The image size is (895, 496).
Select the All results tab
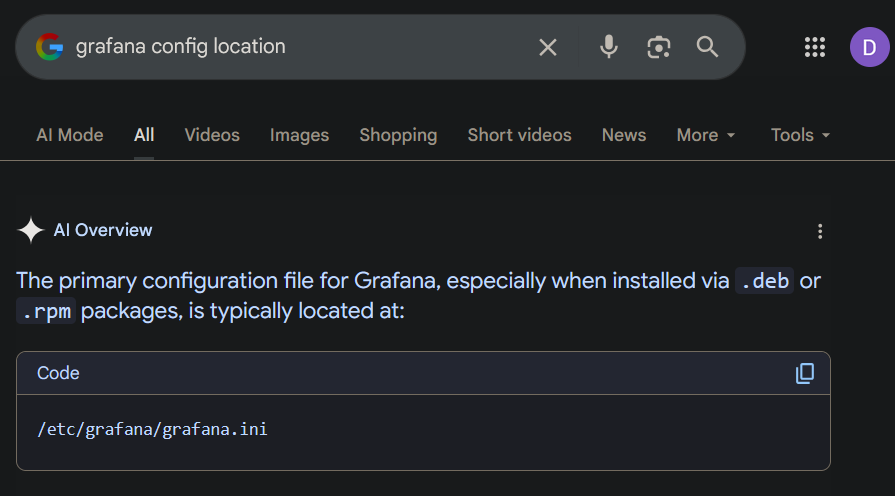[x=144, y=135]
